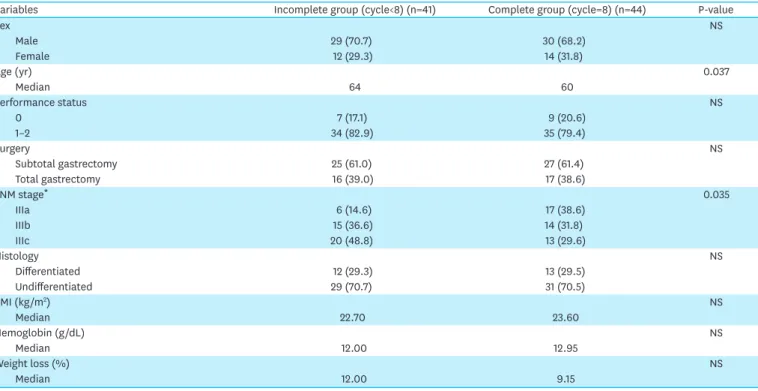Viewport: 758px width, 391px height.
Task: Click the median age value '60'
Action: point(567,87)
